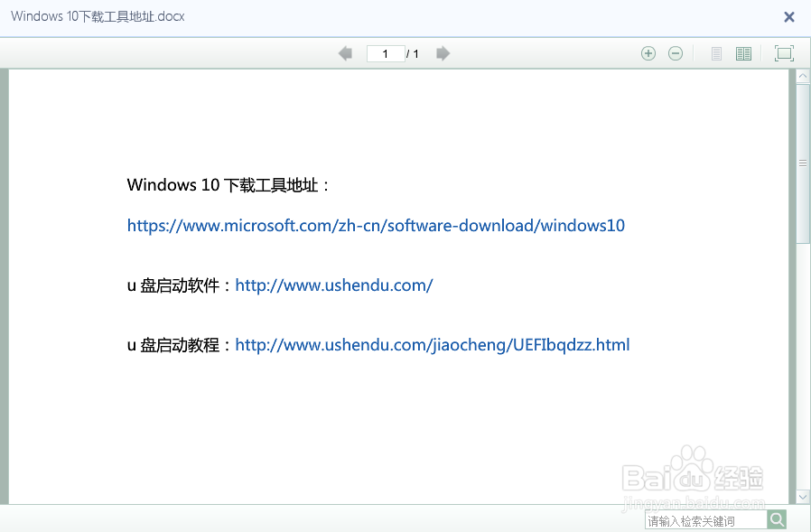Screen dimensions: 811x532
Task: Click the 请输入检索关键词 search field
Action: 703,519
